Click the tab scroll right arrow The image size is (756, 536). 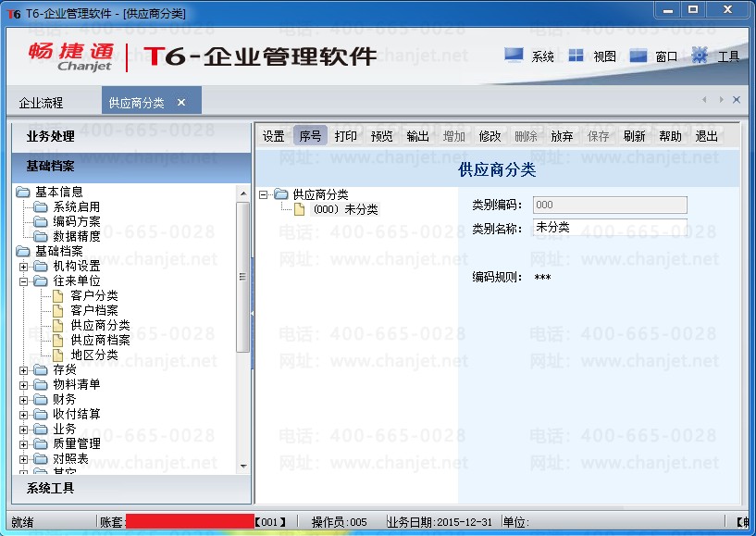[721, 100]
